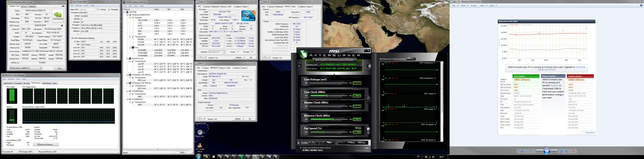Click the Hardware Monitor horizontal scrollbar at bottom

coord(158,149)
